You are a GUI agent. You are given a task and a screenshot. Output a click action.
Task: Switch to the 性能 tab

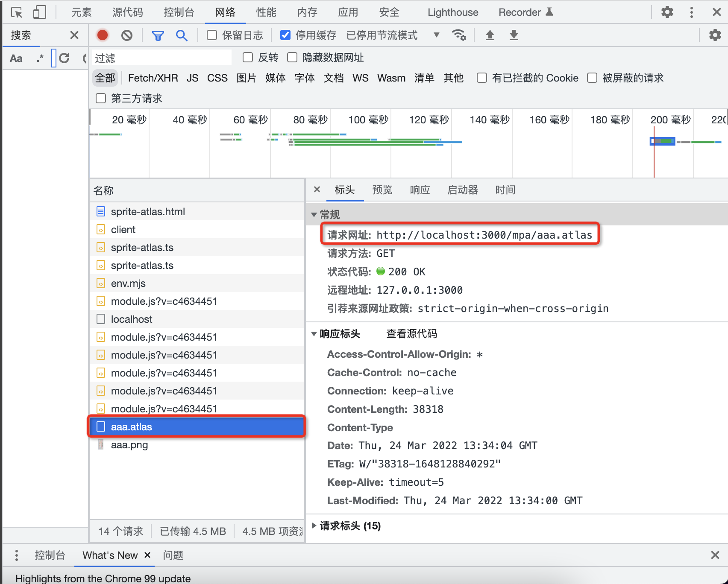point(266,12)
